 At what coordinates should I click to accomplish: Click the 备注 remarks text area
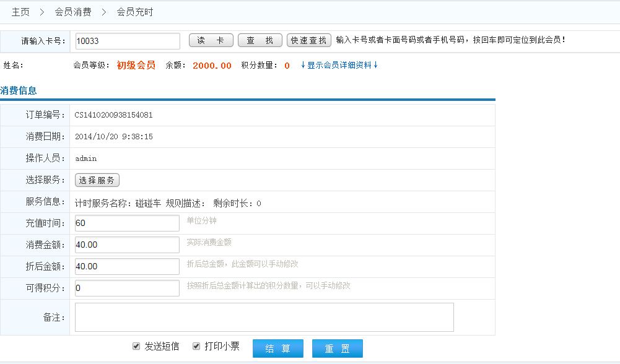[264, 317]
